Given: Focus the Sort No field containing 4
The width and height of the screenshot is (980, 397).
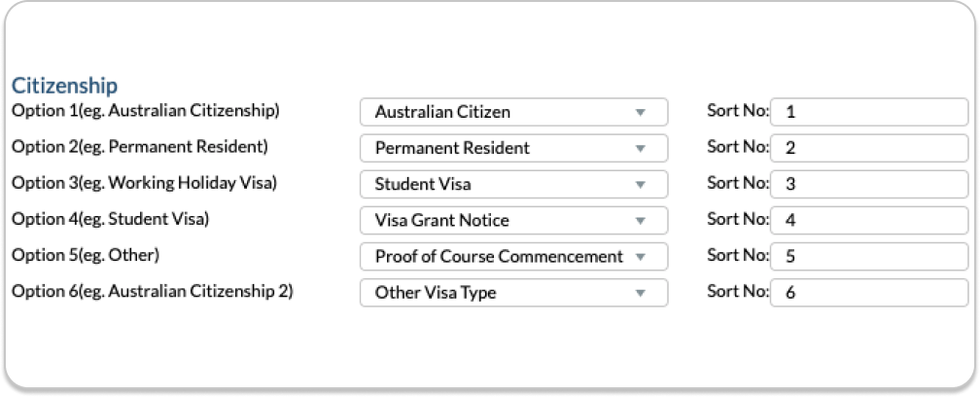Looking at the screenshot, I should pyautogui.click(x=868, y=220).
